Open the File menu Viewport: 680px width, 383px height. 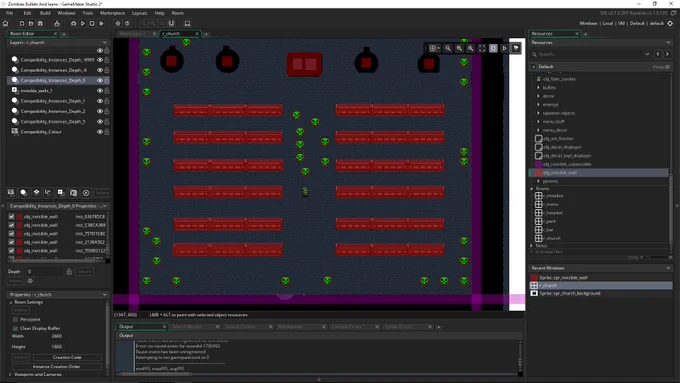(10, 13)
